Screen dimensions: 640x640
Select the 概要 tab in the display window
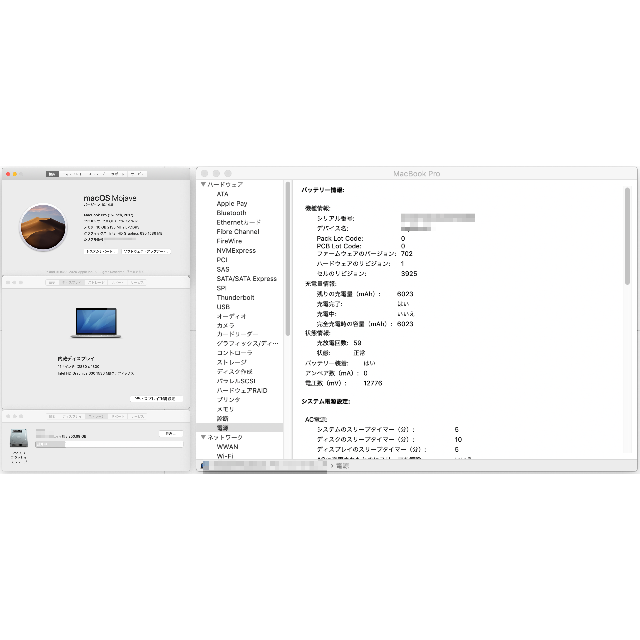click(x=52, y=282)
